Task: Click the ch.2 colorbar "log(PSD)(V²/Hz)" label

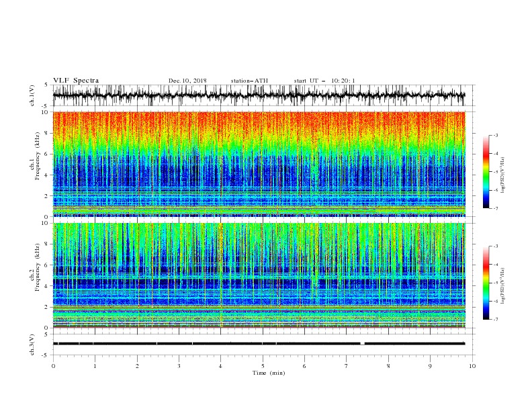Action: [503, 286]
